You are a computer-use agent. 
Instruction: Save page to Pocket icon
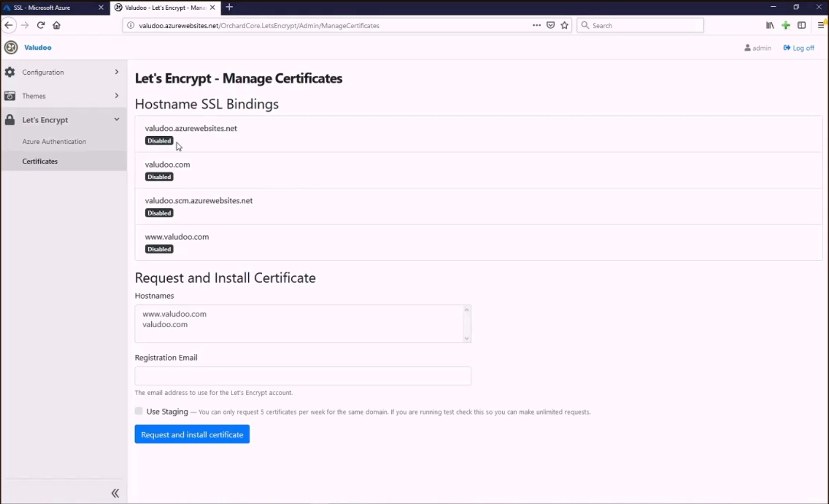pos(550,25)
